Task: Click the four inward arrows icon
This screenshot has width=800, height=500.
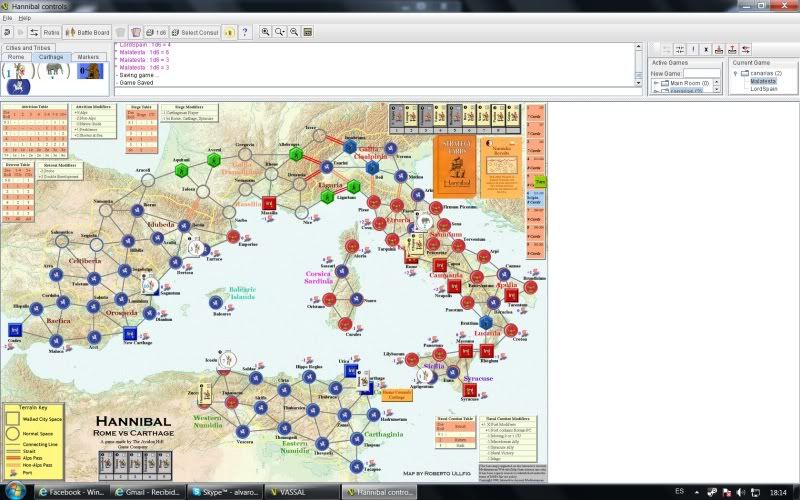Action: (x=680, y=49)
